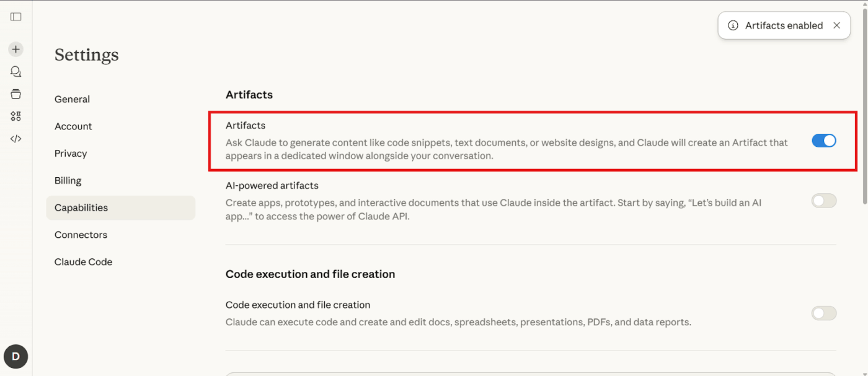Enable the AI-powered artifacts toggle
The width and height of the screenshot is (868, 376).
click(x=824, y=201)
